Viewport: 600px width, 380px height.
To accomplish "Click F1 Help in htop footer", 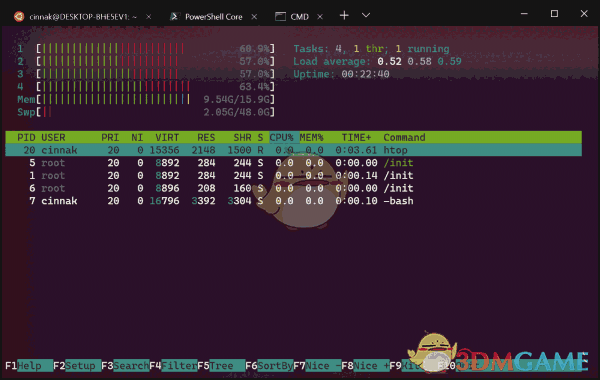I will tap(29, 366).
